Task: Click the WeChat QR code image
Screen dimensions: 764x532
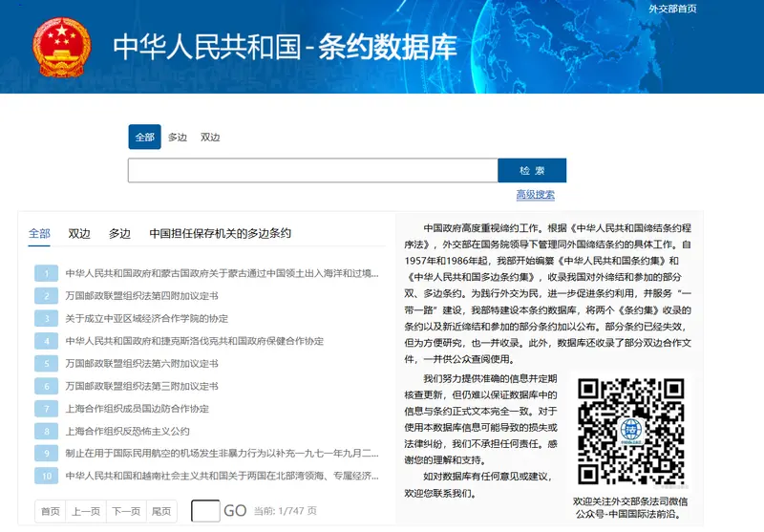Action: (x=631, y=431)
